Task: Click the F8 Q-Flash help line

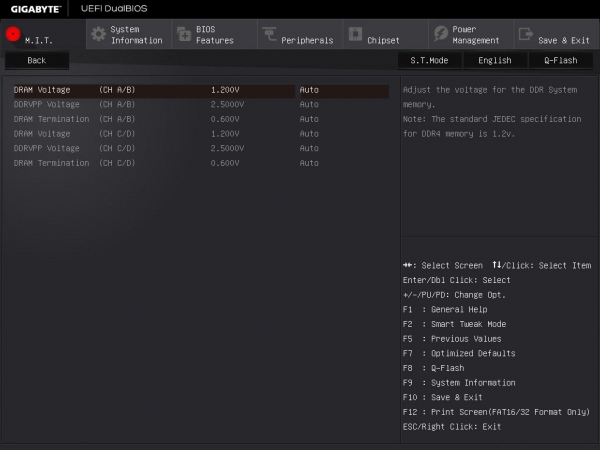Action: [434, 368]
